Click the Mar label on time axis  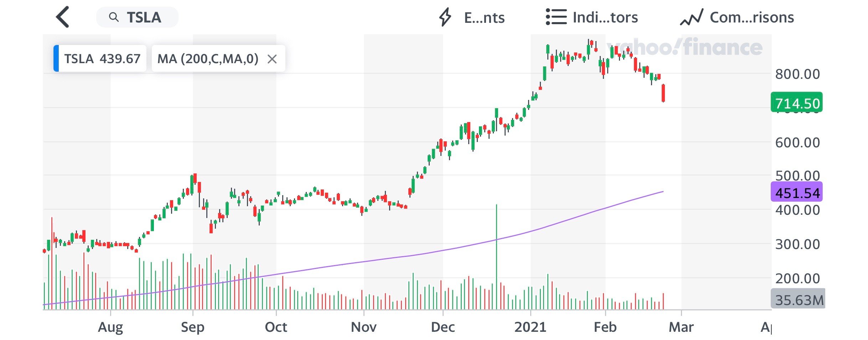click(x=681, y=327)
